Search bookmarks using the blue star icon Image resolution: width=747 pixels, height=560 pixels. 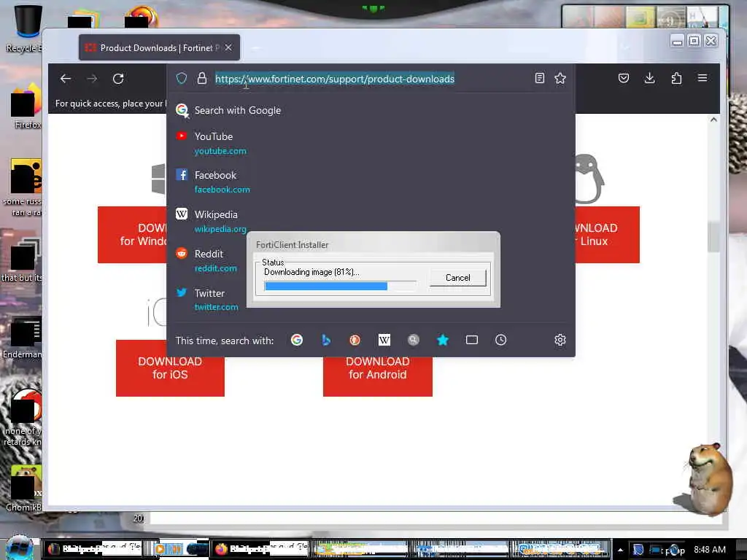[443, 340]
